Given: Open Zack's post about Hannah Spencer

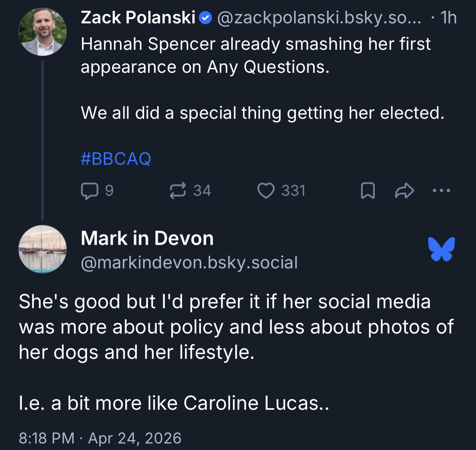Looking at the screenshot, I should pyautogui.click(x=256, y=56).
